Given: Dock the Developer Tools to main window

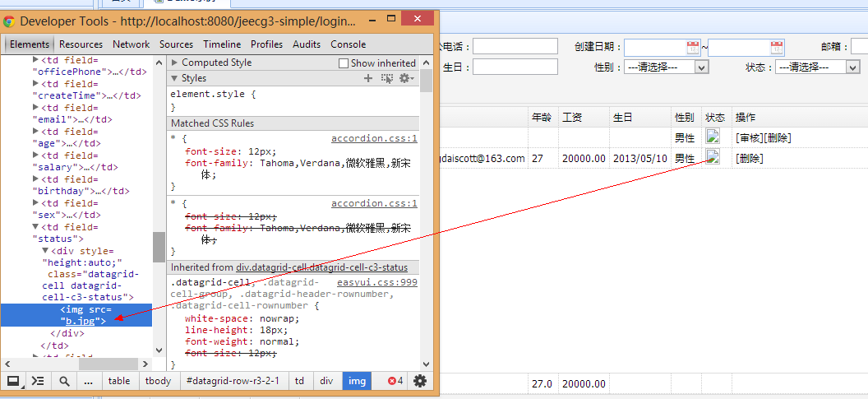Looking at the screenshot, I should click(13, 381).
